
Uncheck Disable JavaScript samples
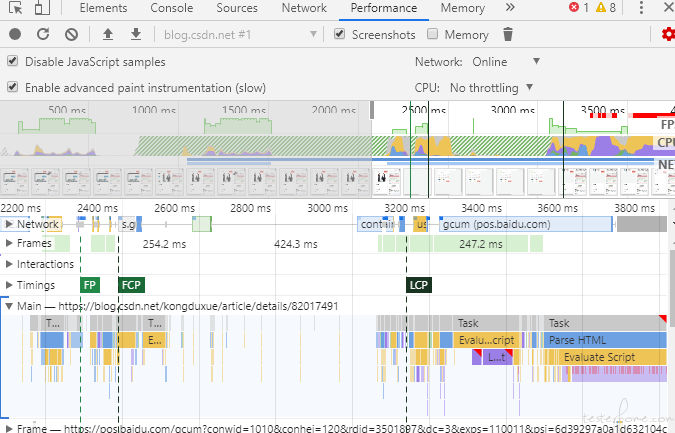pyautogui.click(x=13, y=62)
